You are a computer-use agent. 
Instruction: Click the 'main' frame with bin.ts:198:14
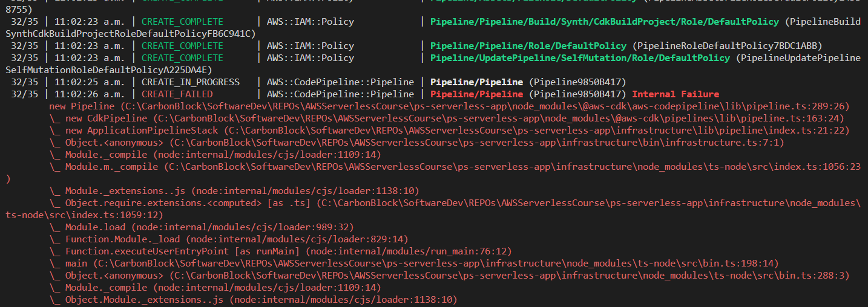coord(414,263)
